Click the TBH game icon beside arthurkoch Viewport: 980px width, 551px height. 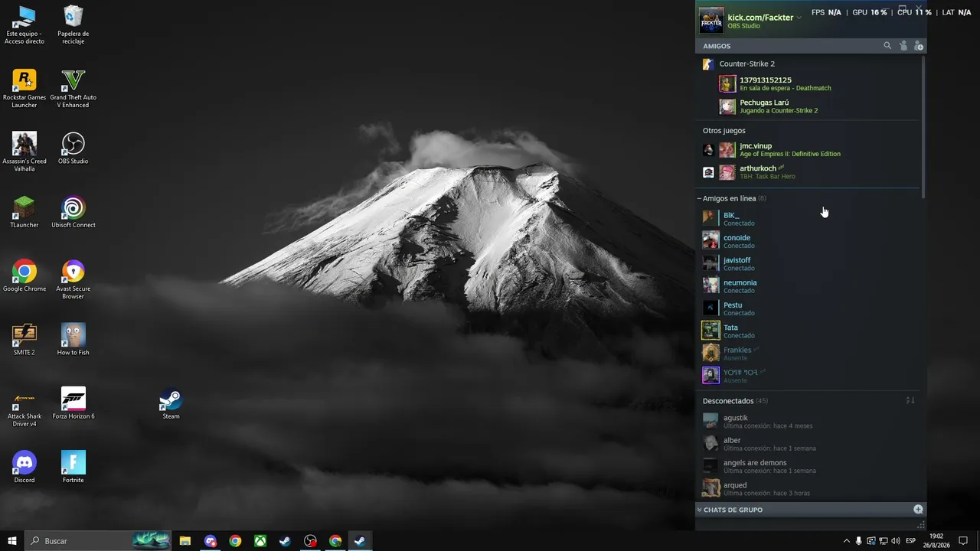pos(708,172)
